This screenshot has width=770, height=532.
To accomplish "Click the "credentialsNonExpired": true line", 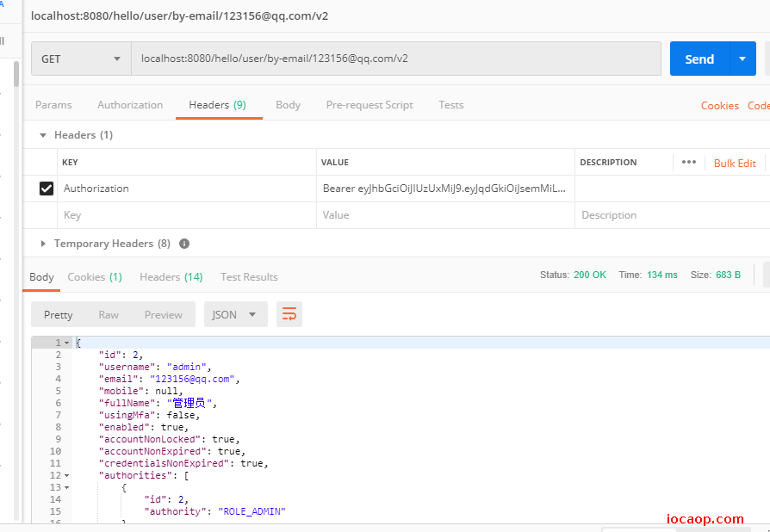I will [183, 463].
